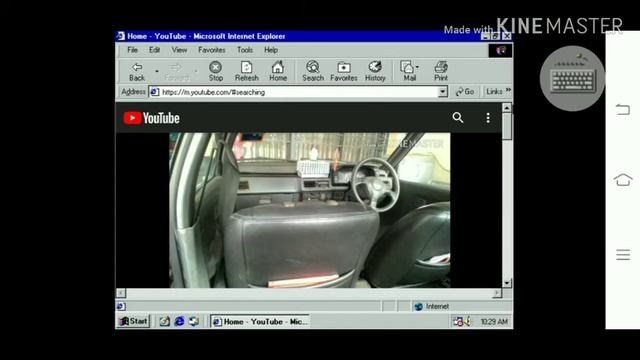640x360 pixels.
Task: Print the page with the Print button
Action: tap(441, 71)
